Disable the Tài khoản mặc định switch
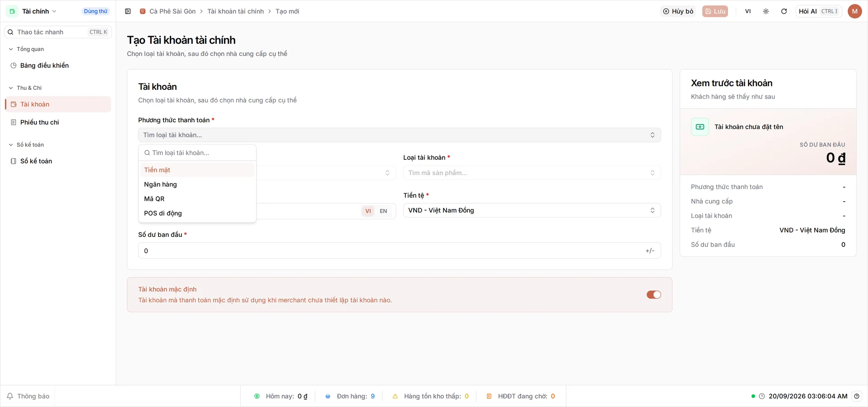The image size is (868, 407). pyautogui.click(x=653, y=295)
